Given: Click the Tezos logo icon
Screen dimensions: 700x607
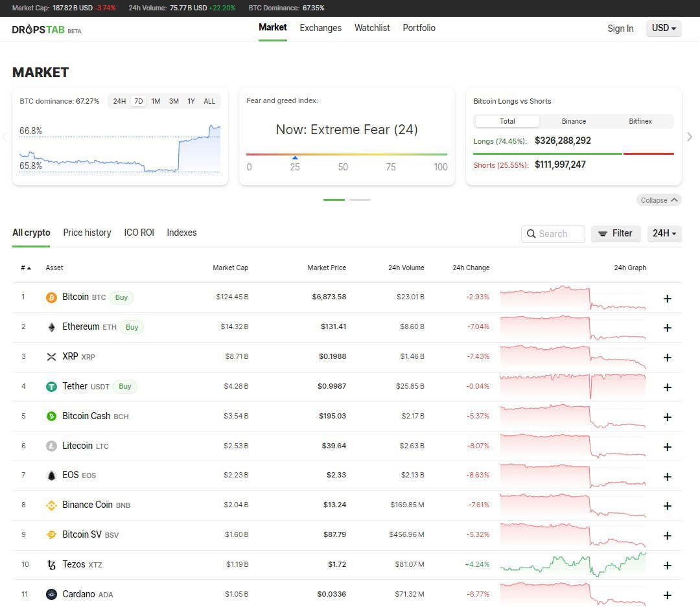Looking at the screenshot, I should click(x=51, y=565).
